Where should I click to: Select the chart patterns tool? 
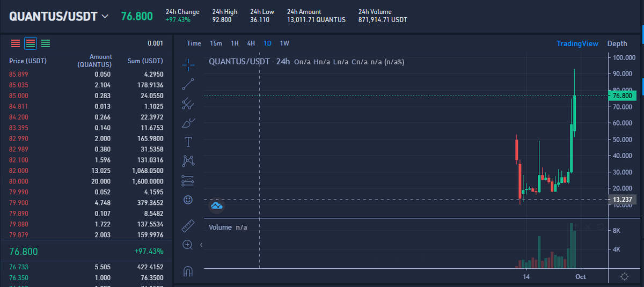click(188, 161)
